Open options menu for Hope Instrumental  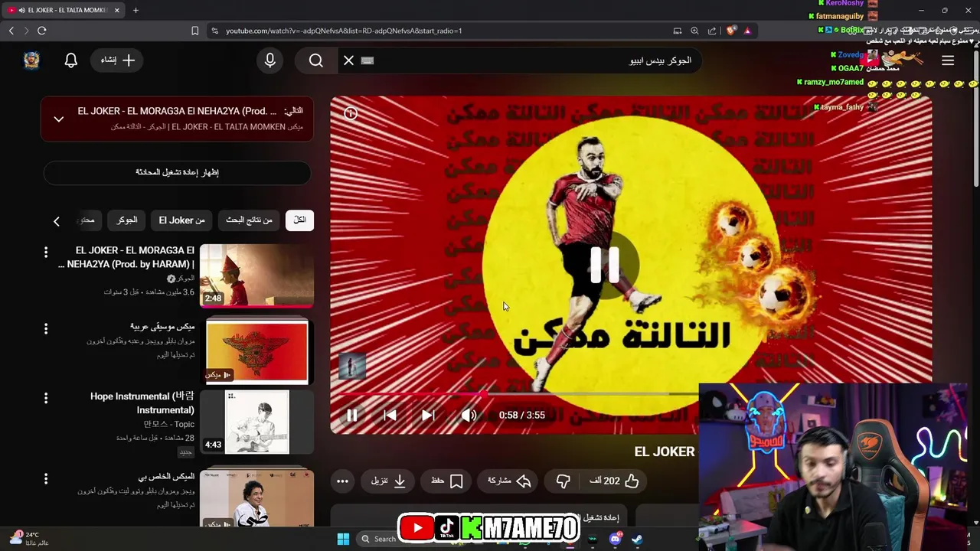(x=46, y=398)
